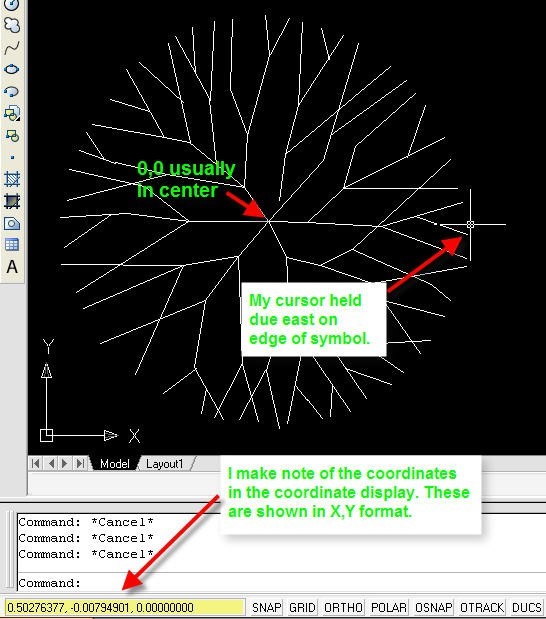
Task: Switch to the Layout1 tab
Action: pos(165,463)
